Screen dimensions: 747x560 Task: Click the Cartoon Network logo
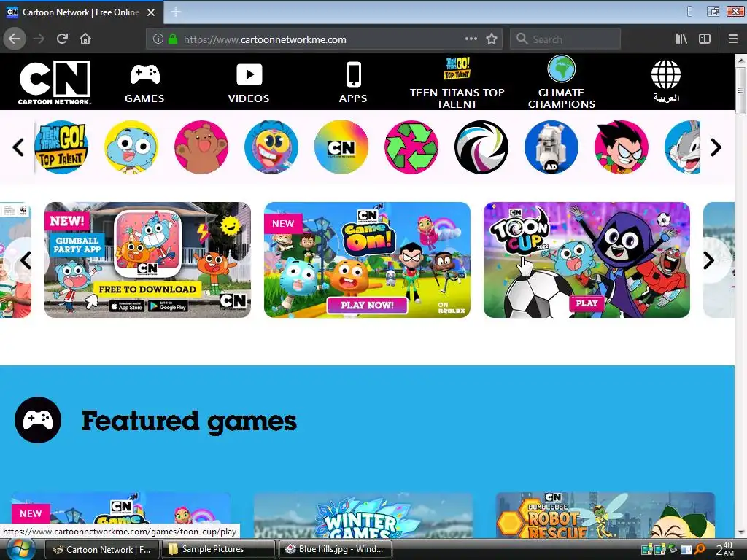tap(54, 82)
